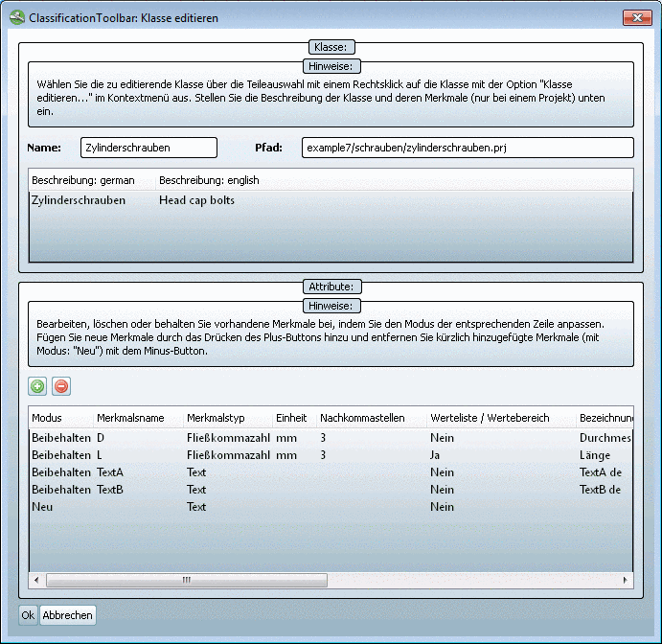Click Beibehalten mode in row TextB

coord(61,490)
